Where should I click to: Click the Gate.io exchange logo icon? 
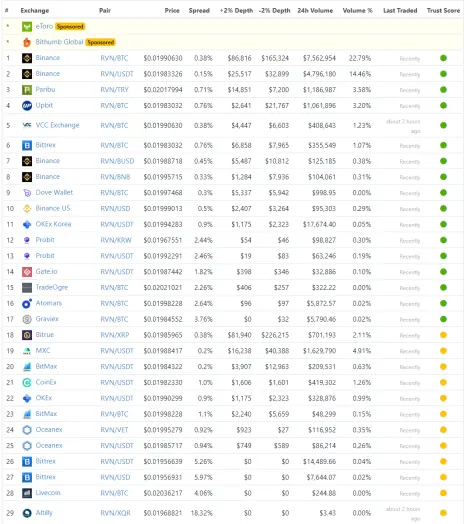coord(27,272)
